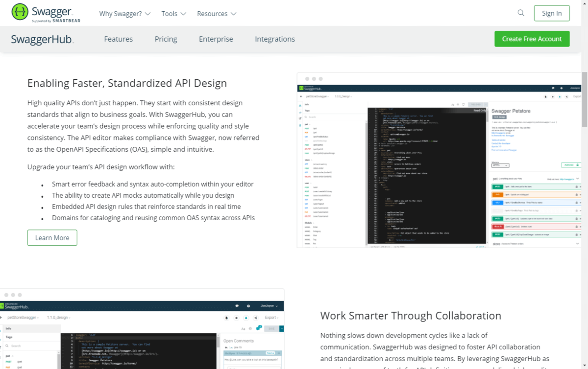
Task: Open the JoeJoyce user menu in the lower screenshot
Action: coord(268,306)
